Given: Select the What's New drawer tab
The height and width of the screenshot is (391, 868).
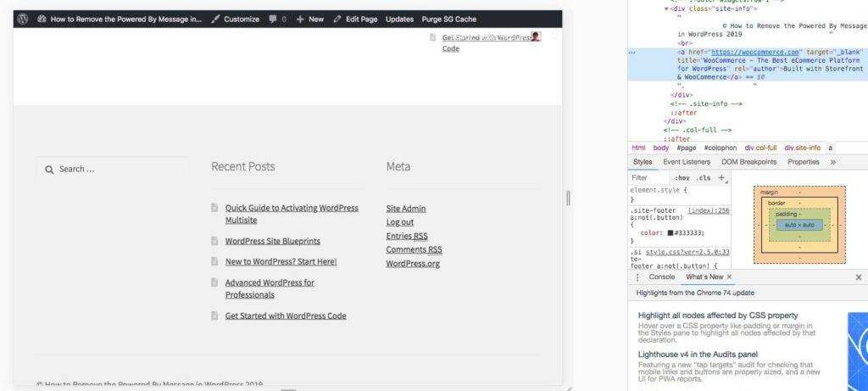Looking at the screenshot, I should point(704,276).
